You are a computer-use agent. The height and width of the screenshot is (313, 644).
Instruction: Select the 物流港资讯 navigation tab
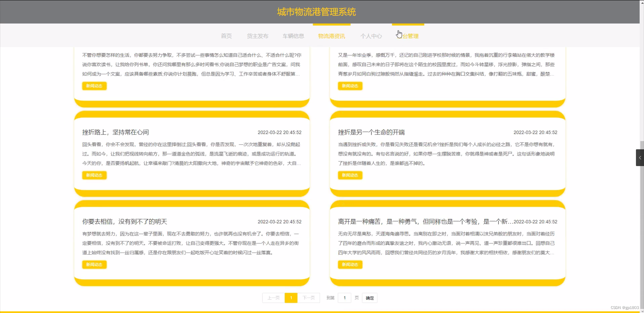[x=331, y=36]
